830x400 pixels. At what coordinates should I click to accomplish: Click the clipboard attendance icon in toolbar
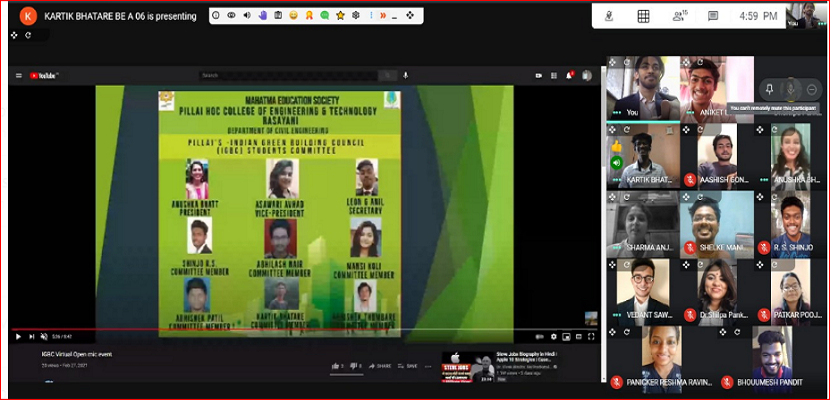[x=278, y=16]
